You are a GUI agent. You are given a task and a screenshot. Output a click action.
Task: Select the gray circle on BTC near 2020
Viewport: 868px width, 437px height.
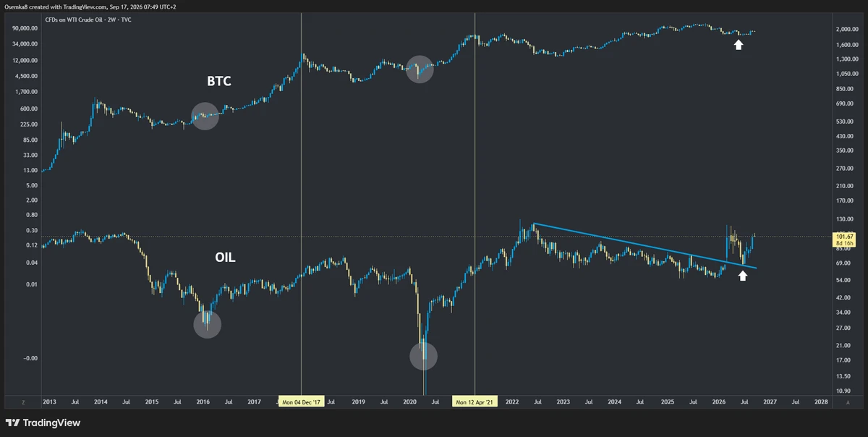pos(420,69)
